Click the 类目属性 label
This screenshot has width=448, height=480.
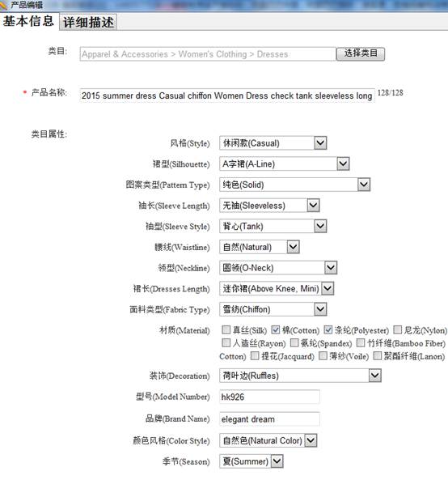click(x=49, y=134)
